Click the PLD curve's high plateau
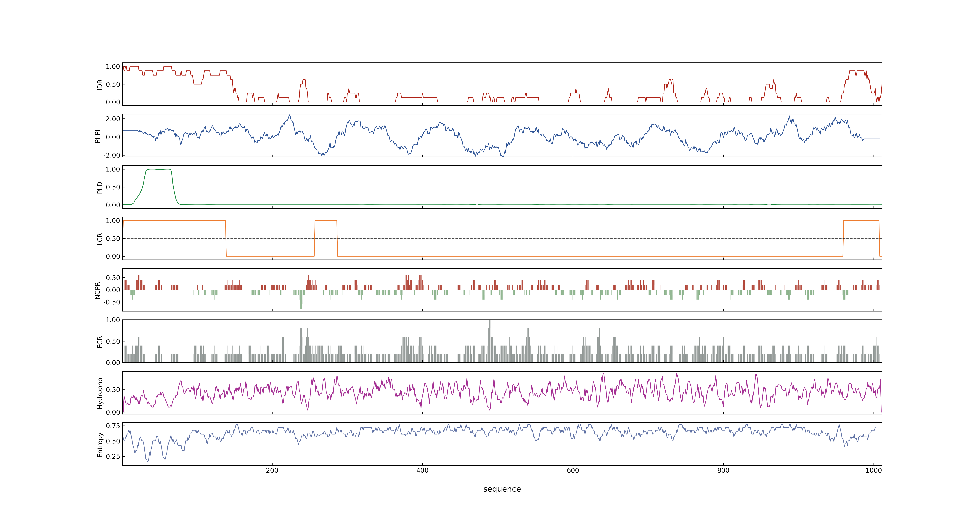The width and height of the screenshot is (980, 523). [x=159, y=169]
